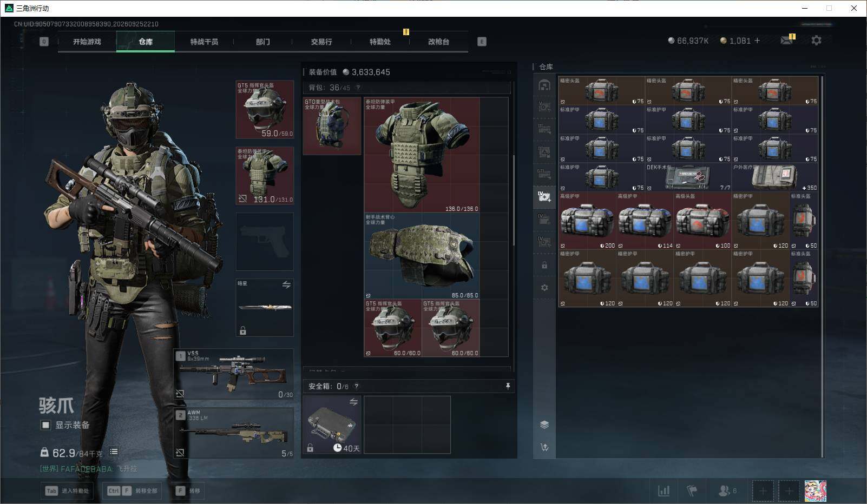Select the 高级头盔 repair kit 100
This screenshot has width=867, height=504.
[x=703, y=221]
